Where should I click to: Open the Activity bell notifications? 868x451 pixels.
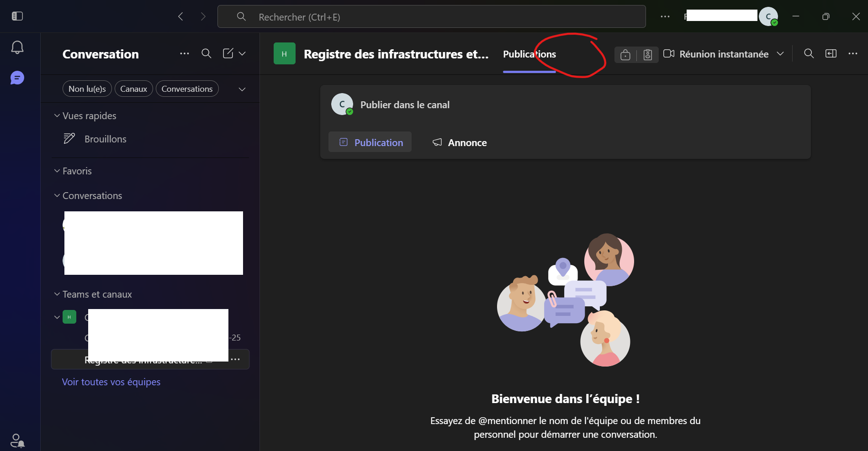click(17, 47)
